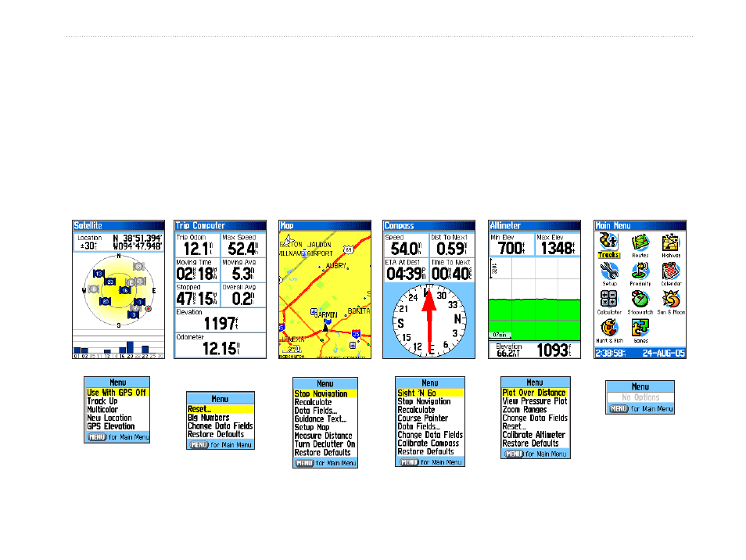Select satellite 16 at sky view center
746x560 pixels.
pyautogui.click(x=124, y=289)
